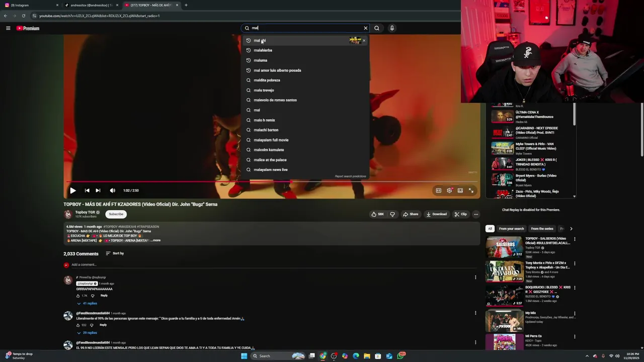Open the taskbar Search box

278,356
